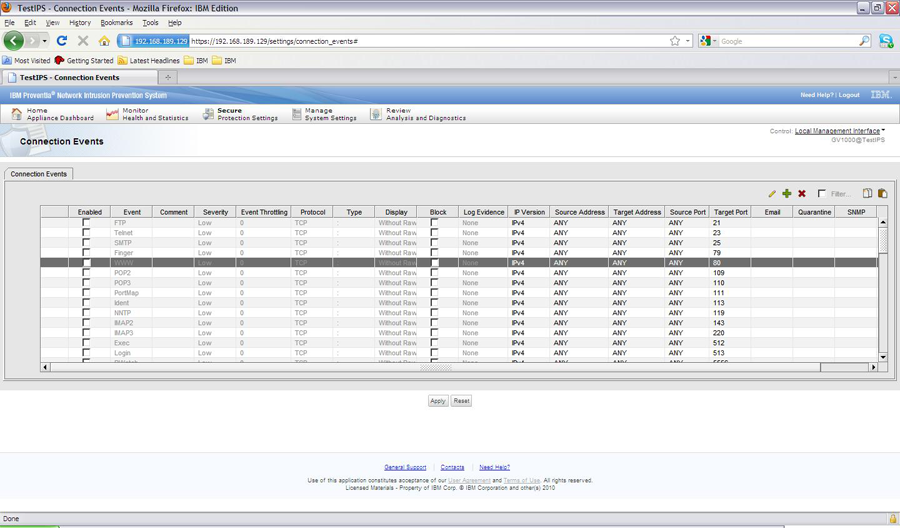The width and height of the screenshot is (900, 528).
Task: Open Monitor Health and Statistics
Action: (112, 115)
